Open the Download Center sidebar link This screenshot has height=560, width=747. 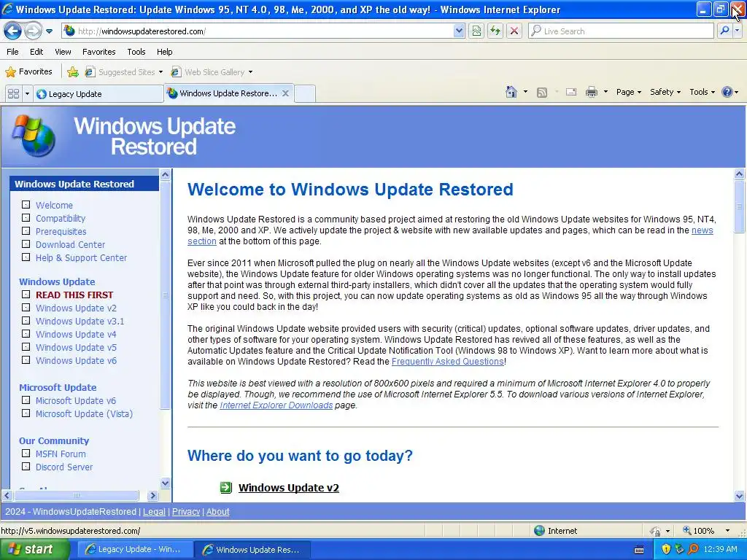coord(71,245)
